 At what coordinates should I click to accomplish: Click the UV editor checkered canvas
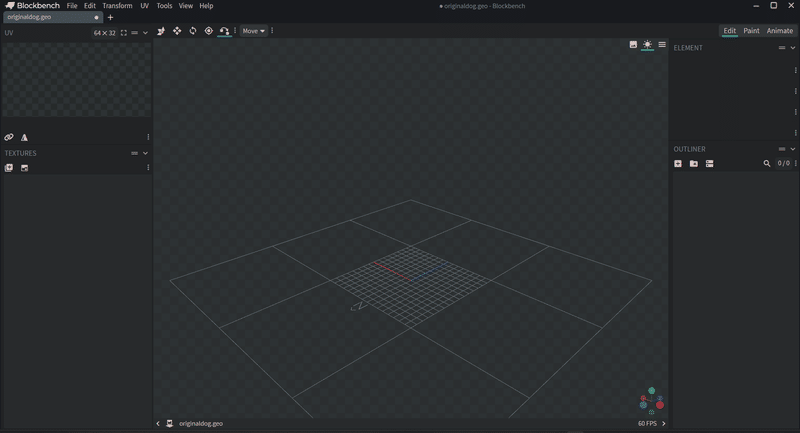pyautogui.click(x=77, y=80)
